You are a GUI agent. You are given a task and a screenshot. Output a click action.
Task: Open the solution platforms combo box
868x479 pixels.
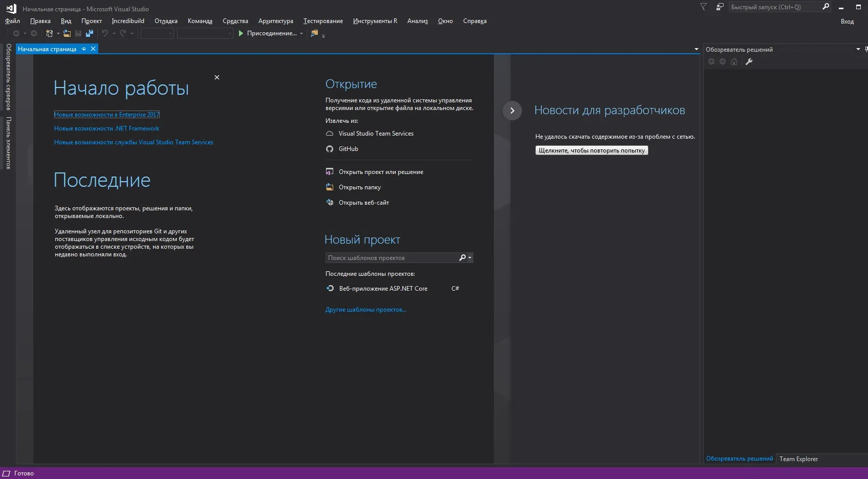click(x=205, y=33)
